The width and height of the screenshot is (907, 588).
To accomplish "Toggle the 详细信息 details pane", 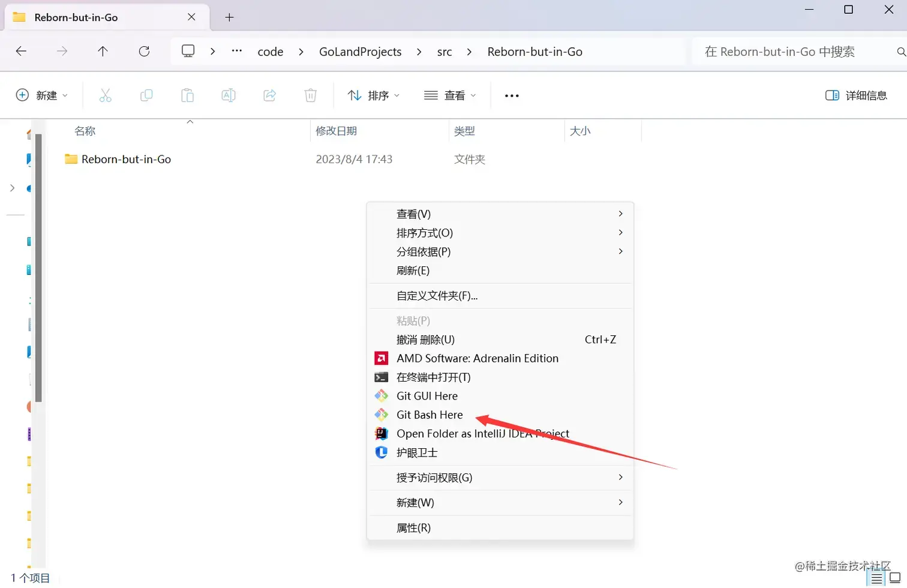I will pyautogui.click(x=856, y=95).
